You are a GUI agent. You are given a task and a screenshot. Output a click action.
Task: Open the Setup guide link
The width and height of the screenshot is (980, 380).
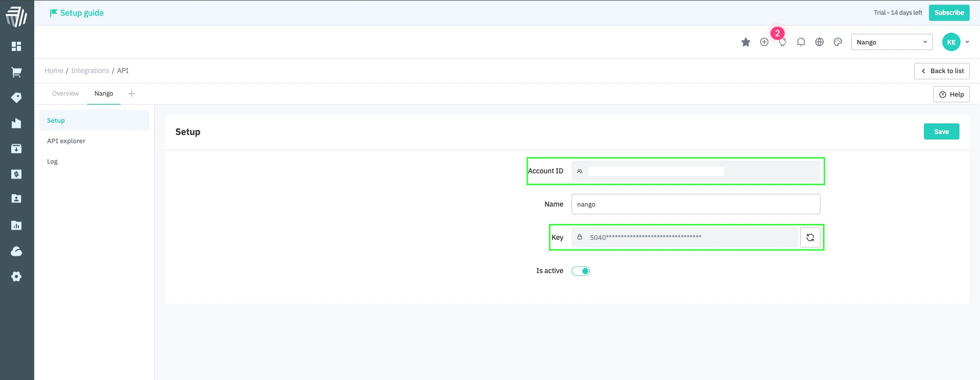[x=77, y=13]
